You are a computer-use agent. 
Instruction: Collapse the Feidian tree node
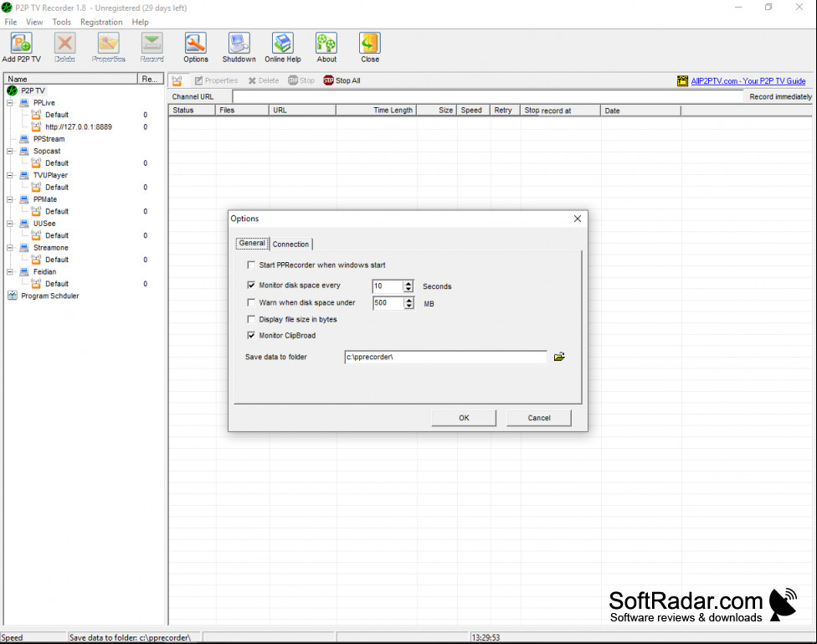pos(9,271)
